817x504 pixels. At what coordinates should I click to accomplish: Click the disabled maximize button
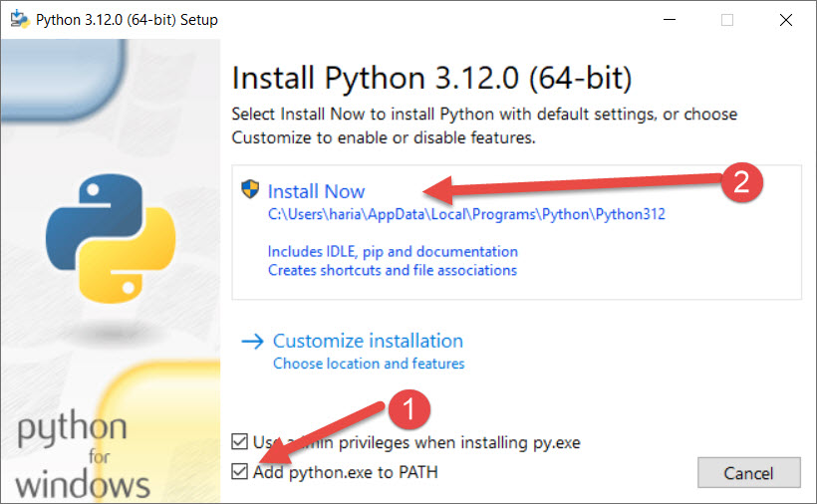point(727,20)
